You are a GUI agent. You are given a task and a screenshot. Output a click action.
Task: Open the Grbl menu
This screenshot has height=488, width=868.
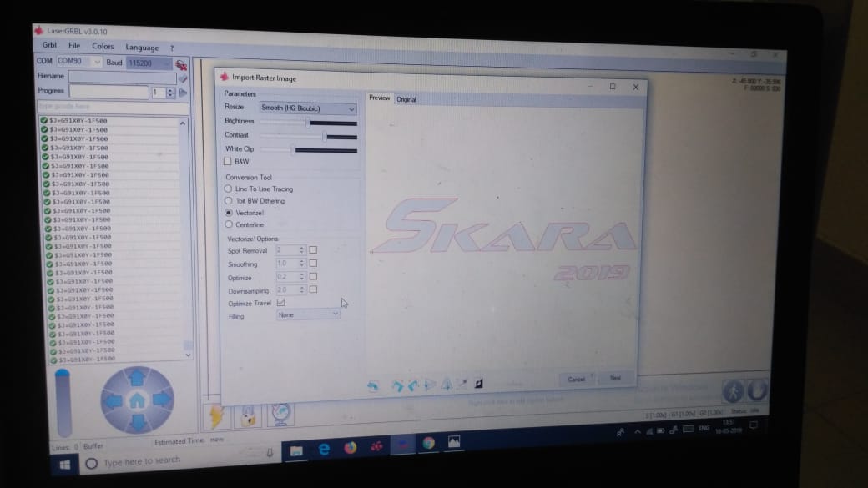pyautogui.click(x=49, y=45)
